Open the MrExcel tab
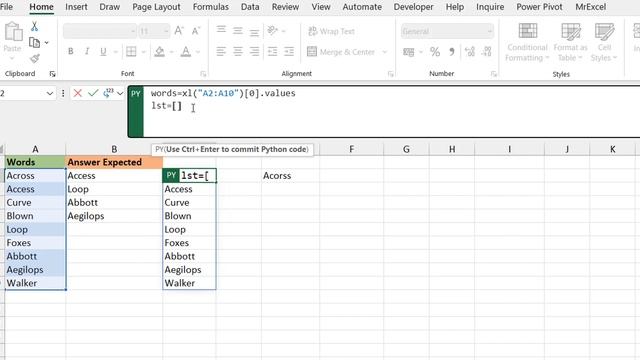This screenshot has height=360, width=640. click(x=591, y=7)
